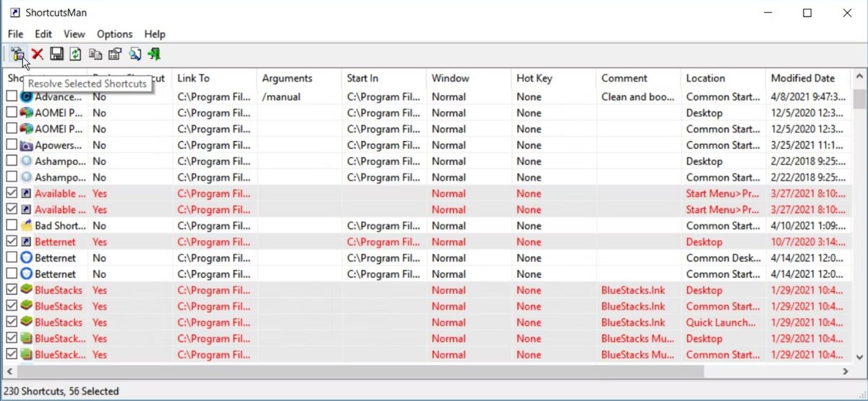Click the green door Exit toolbar icon
This screenshot has width=868, height=401.
[x=154, y=54]
